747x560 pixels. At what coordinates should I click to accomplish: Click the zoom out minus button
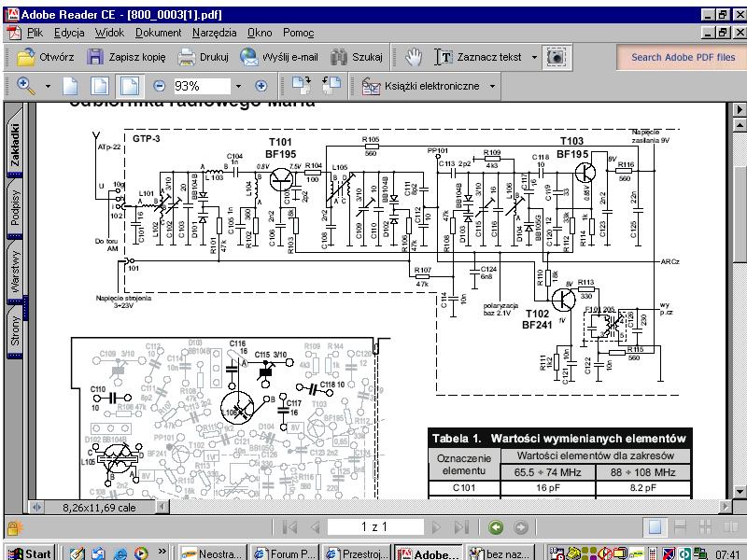click(159, 86)
